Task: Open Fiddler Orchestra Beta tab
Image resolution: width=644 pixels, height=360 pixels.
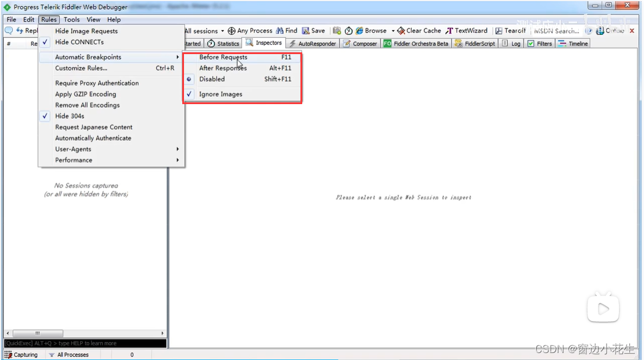Action: pos(416,44)
